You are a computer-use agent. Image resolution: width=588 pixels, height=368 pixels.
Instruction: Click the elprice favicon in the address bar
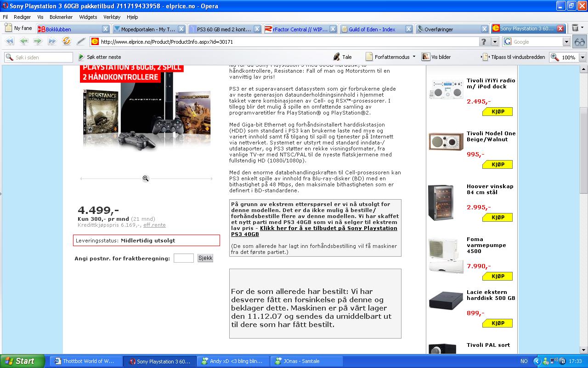(x=95, y=41)
